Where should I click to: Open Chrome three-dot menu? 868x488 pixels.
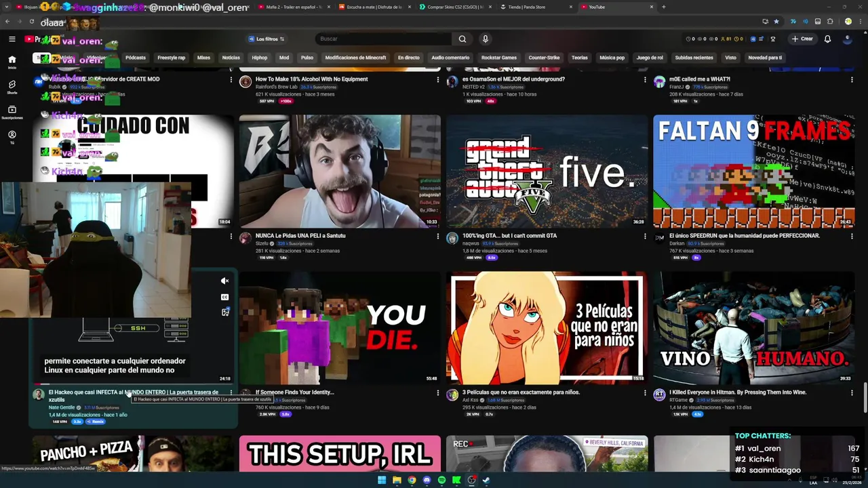click(x=860, y=22)
